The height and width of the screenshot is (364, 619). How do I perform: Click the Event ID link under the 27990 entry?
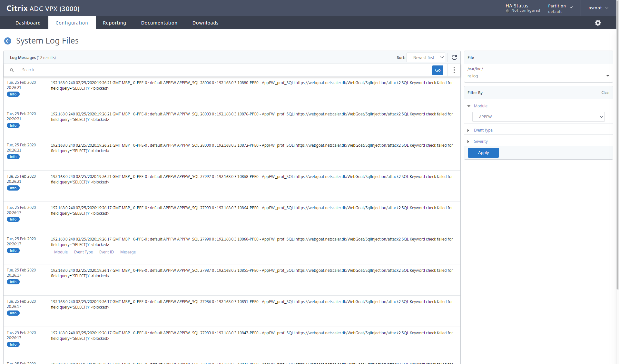106,252
